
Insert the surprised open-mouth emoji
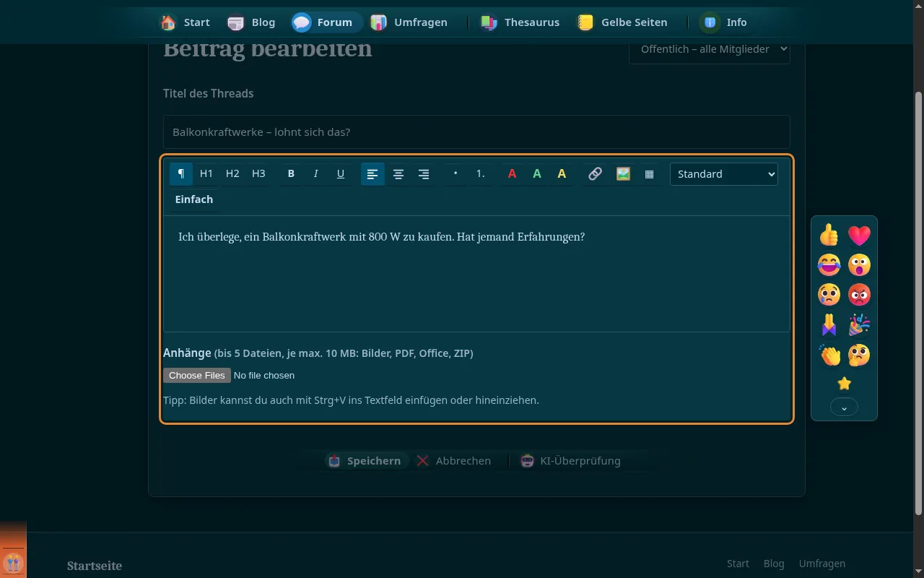click(x=859, y=265)
